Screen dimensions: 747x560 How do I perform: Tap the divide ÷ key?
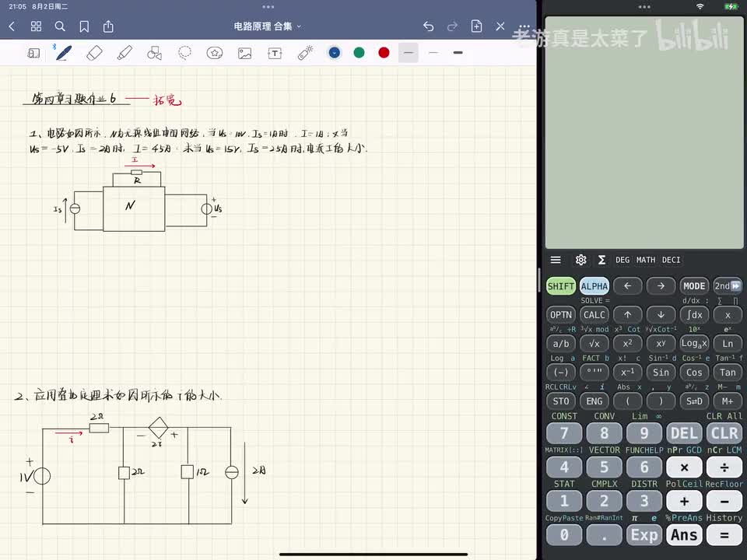coord(724,467)
